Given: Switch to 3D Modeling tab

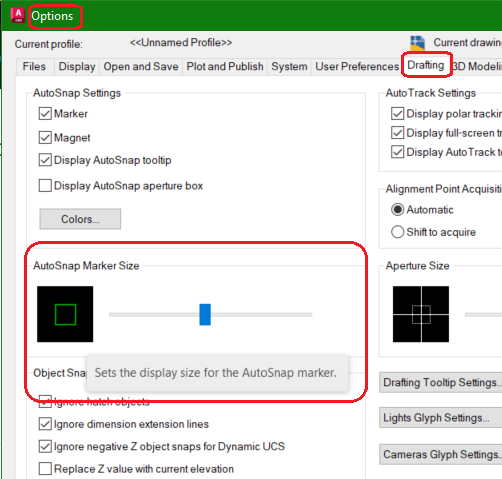Looking at the screenshot, I should click(x=477, y=66).
